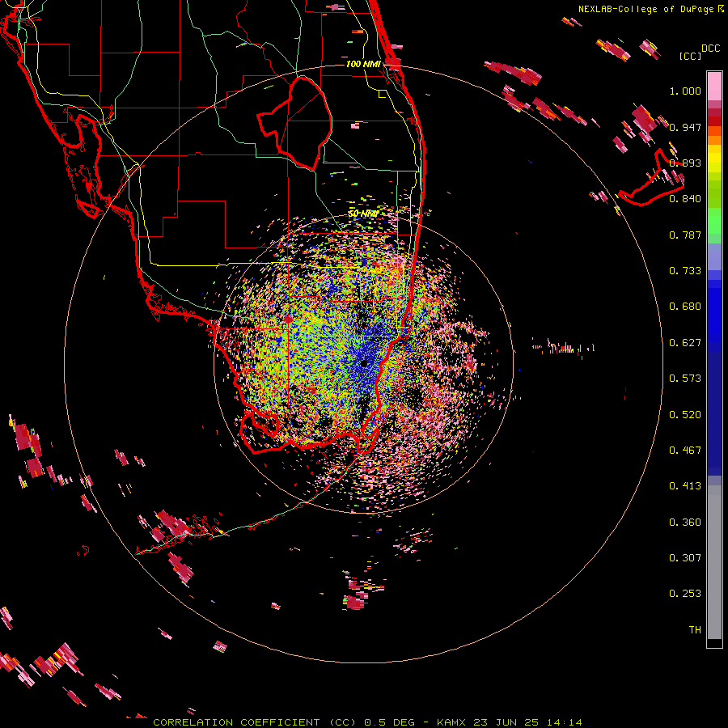The width and height of the screenshot is (728, 728).
Task: Click the 0.787 scale value
Action: 685,235
